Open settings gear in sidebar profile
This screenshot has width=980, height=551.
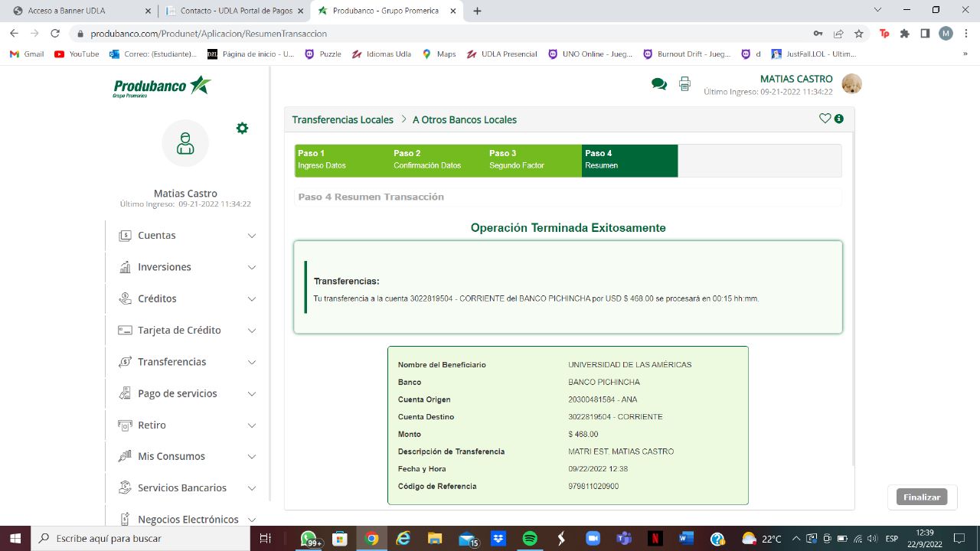242,129
